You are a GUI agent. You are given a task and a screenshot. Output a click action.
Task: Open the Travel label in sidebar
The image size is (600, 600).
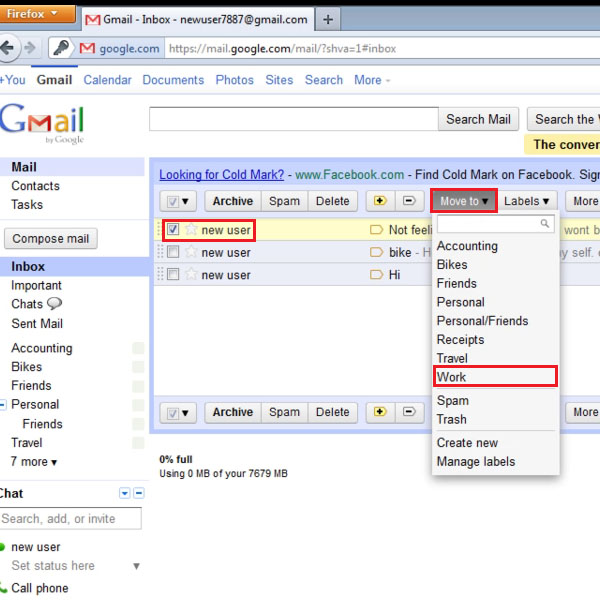27,443
